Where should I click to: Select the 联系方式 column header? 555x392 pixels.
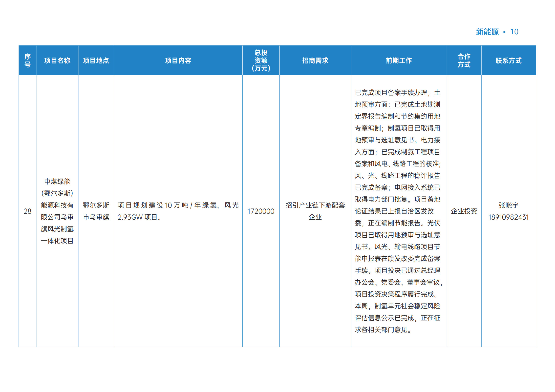pos(509,61)
